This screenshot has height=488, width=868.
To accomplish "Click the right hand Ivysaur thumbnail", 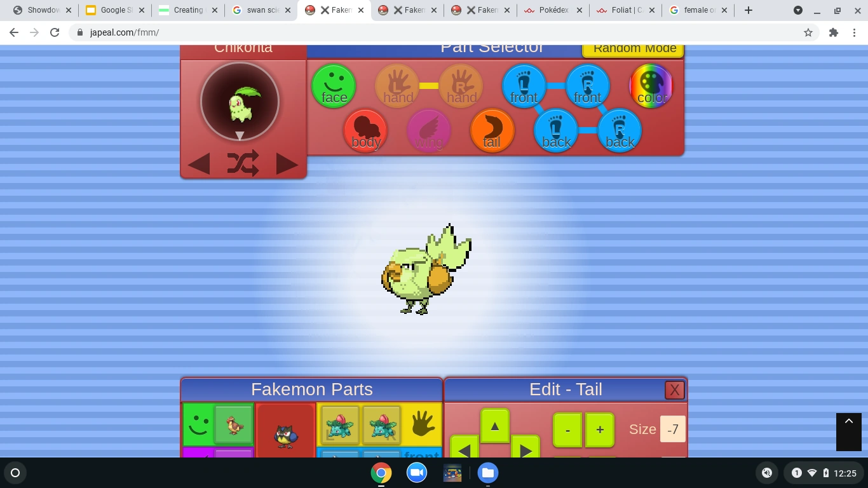I will tap(382, 425).
